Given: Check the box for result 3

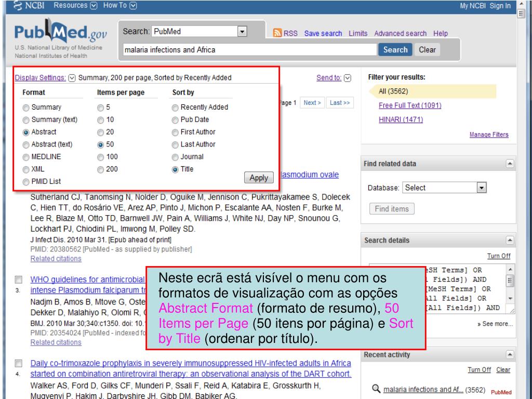Looking at the screenshot, I should coord(19,280).
